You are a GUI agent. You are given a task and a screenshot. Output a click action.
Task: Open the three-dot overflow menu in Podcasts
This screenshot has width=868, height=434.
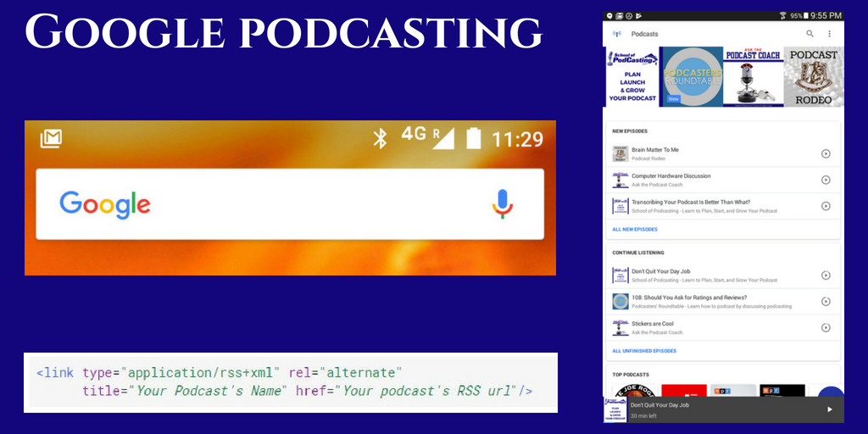click(x=829, y=34)
